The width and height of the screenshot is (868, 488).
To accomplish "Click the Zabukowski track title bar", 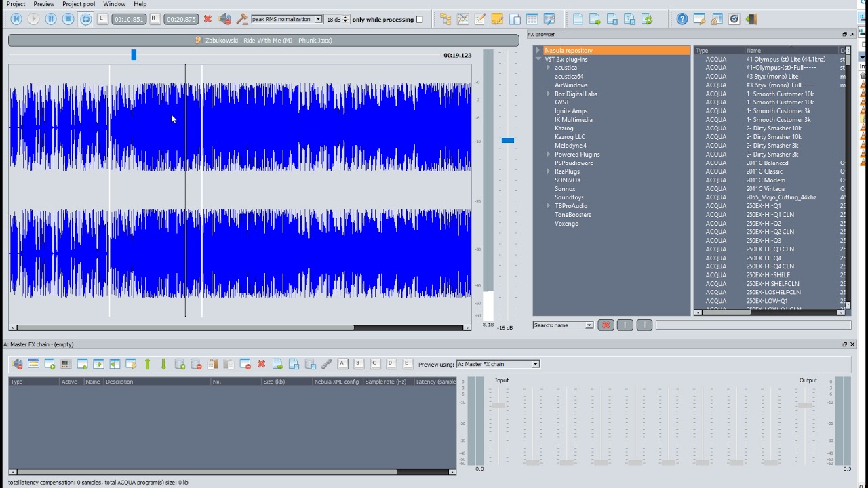I will [x=264, y=41].
